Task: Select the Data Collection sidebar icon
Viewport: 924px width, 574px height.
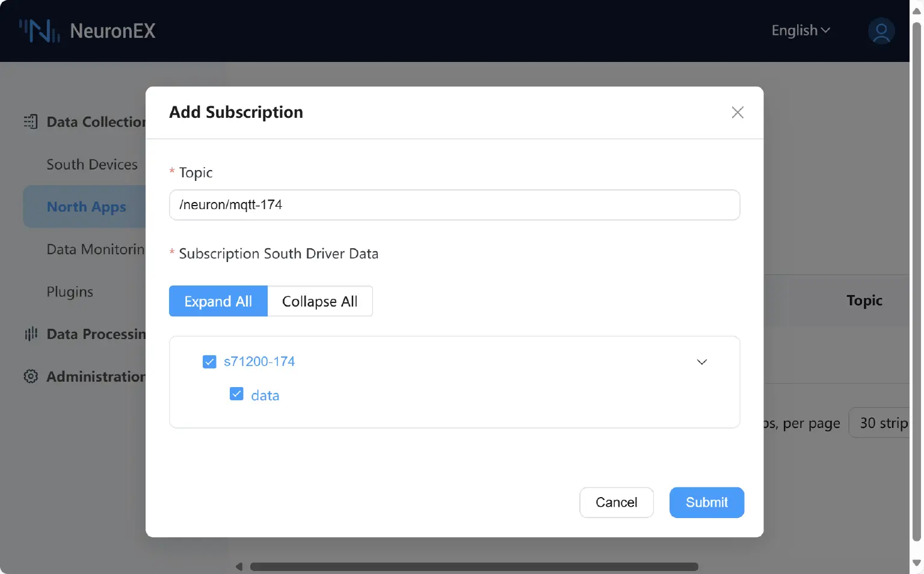Action: (x=30, y=121)
